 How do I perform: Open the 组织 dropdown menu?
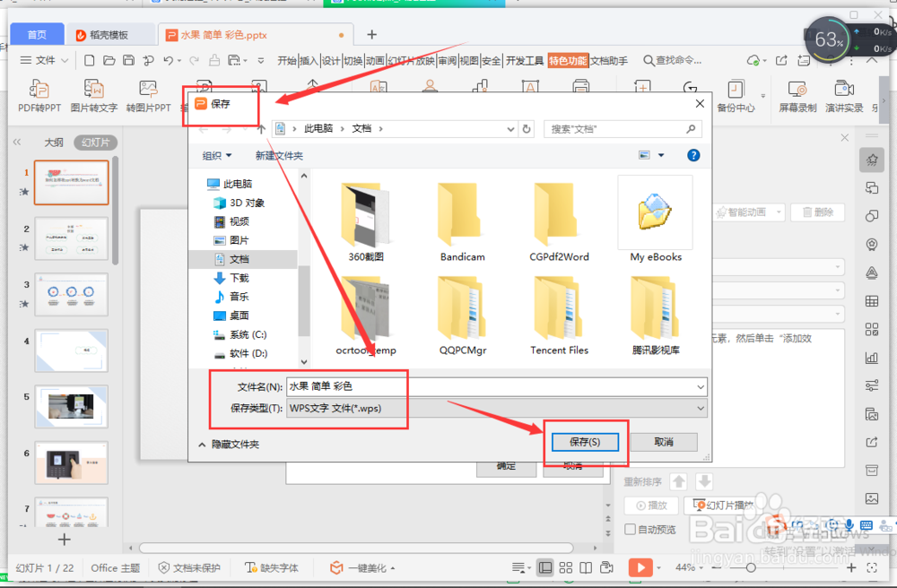click(217, 155)
